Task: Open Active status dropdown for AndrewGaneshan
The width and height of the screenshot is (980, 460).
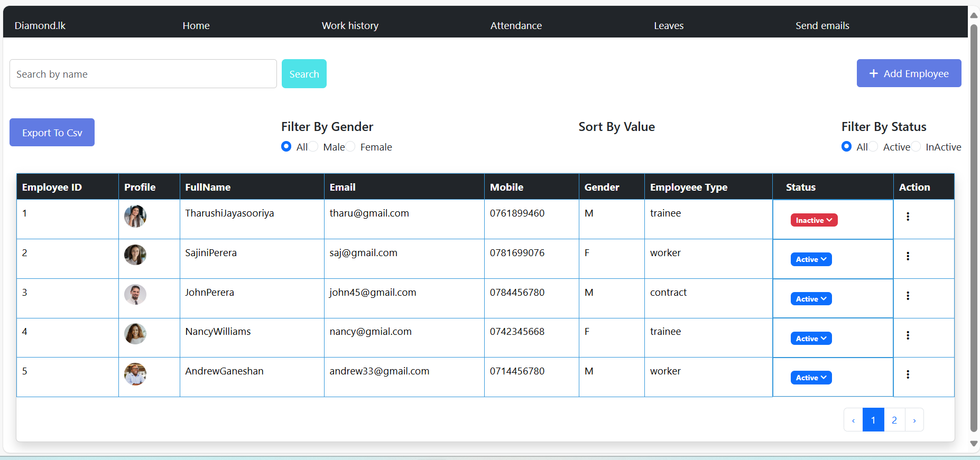Action: point(811,378)
